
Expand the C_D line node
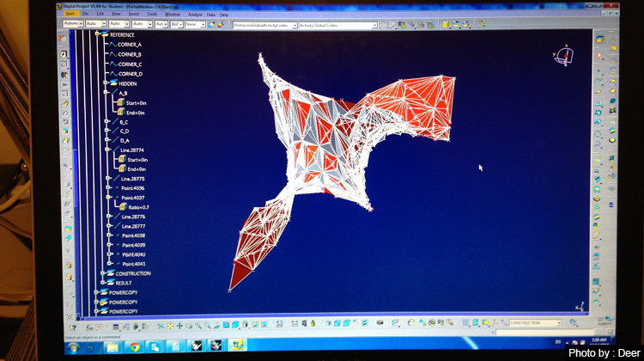(x=106, y=131)
